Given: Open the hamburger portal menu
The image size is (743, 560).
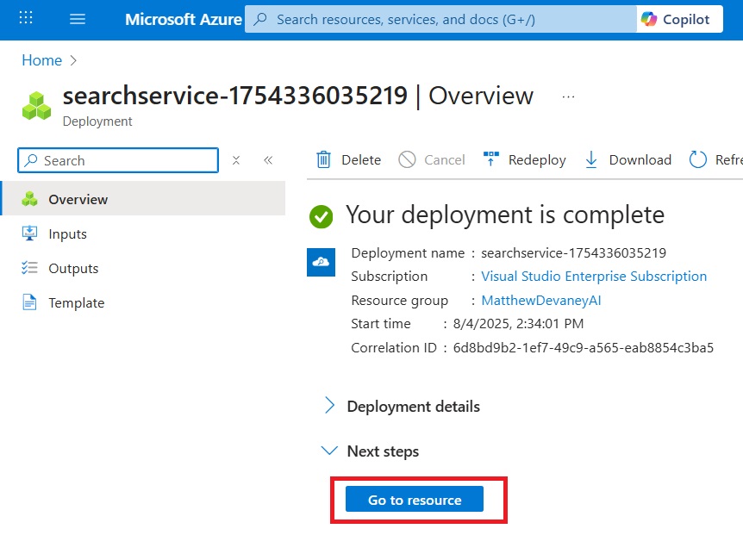Looking at the screenshot, I should [78, 19].
